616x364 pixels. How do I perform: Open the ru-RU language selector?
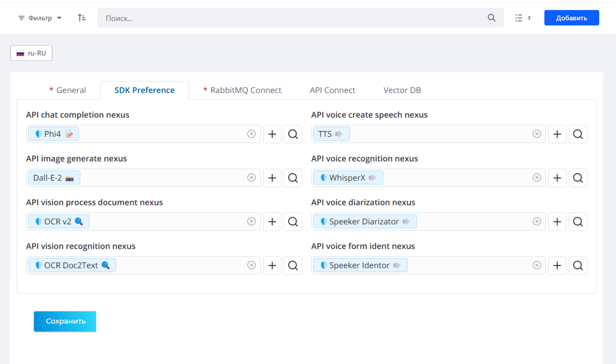tap(31, 53)
